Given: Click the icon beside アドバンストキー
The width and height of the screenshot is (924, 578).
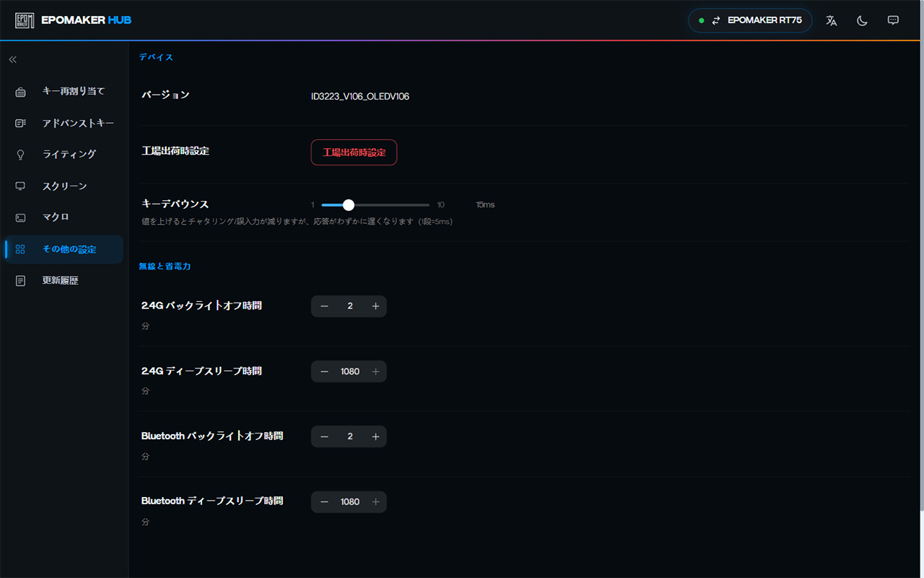Looking at the screenshot, I should 20,124.
